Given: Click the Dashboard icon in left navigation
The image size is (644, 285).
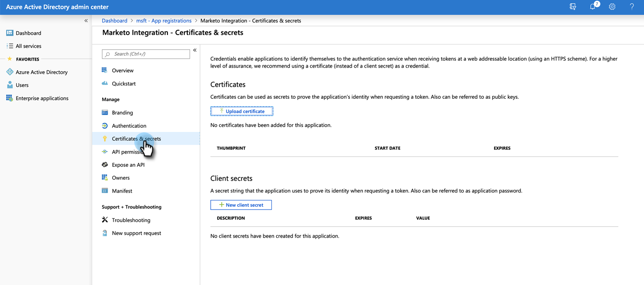Looking at the screenshot, I should [x=10, y=33].
